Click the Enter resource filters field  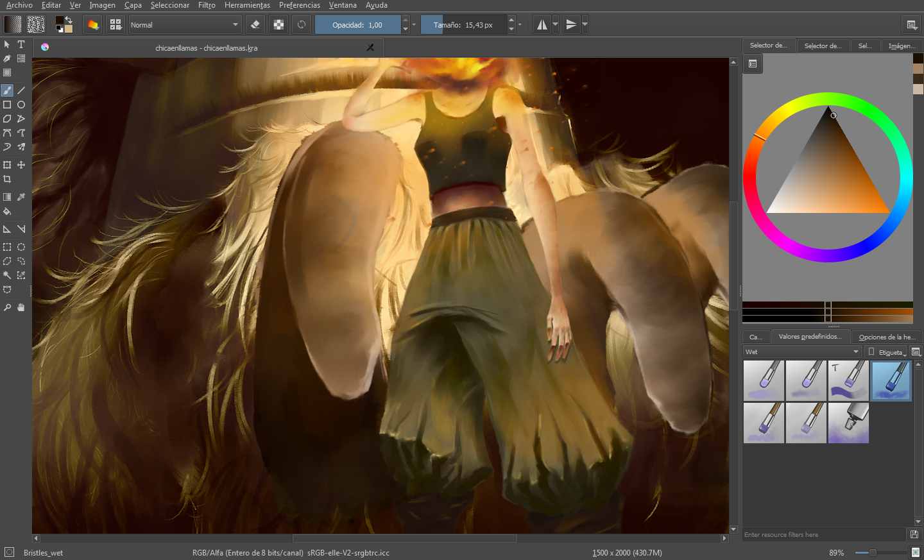(x=824, y=534)
